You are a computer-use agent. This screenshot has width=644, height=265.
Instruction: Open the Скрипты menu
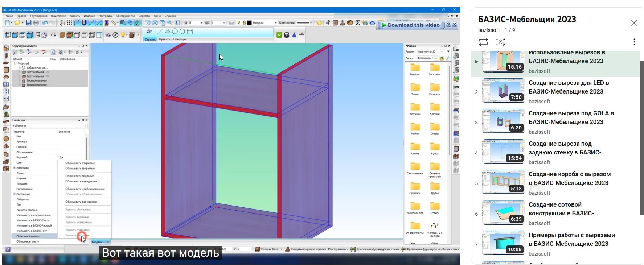[x=144, y=16]
